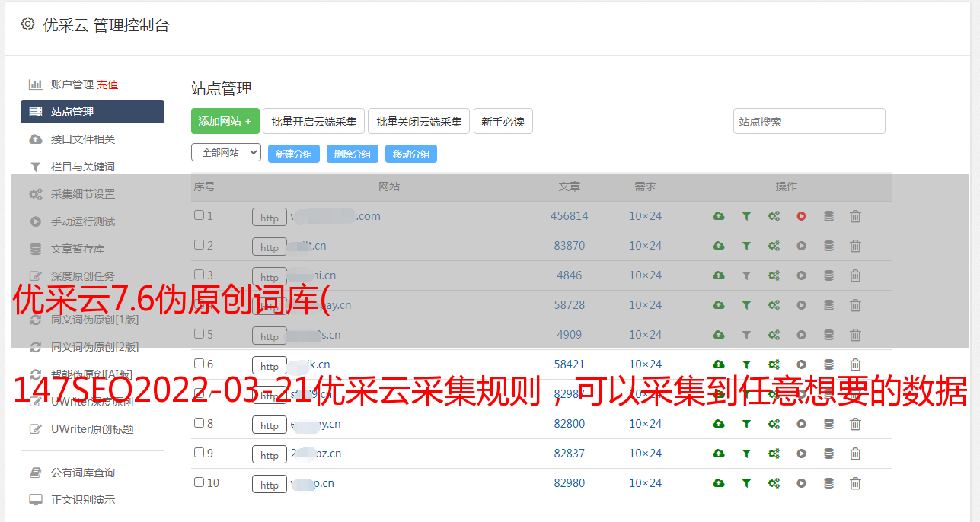The width and height of the screenshot is (980, 522).
Task: Click the 10×24 link in row 2
Action: 645,246
